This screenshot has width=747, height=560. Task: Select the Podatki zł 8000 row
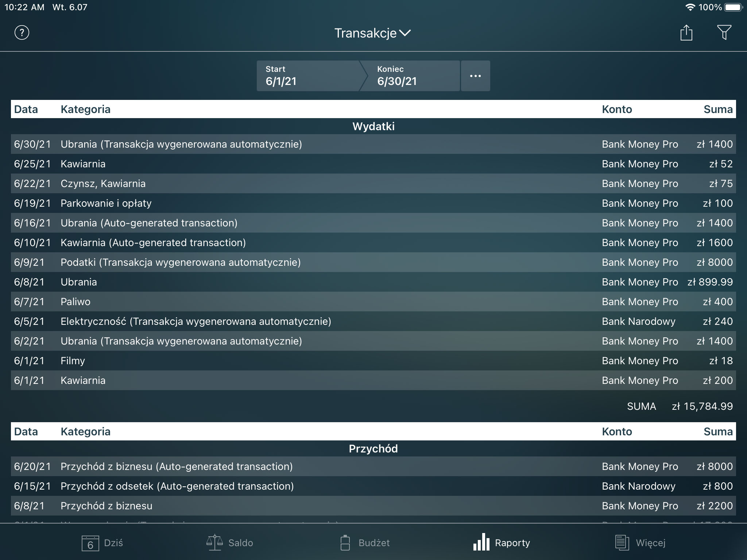click(373, 262)
